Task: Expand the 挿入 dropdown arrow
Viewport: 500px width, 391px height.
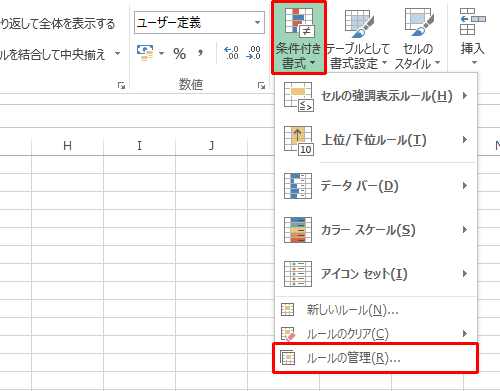Action: [x=474, y=62]
